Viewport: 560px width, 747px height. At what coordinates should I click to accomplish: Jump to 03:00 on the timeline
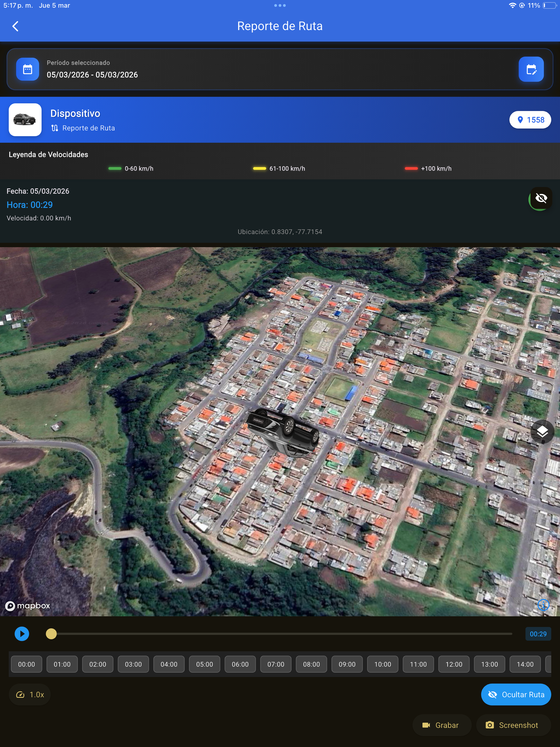pyautogui.click(x=133, y=664)
